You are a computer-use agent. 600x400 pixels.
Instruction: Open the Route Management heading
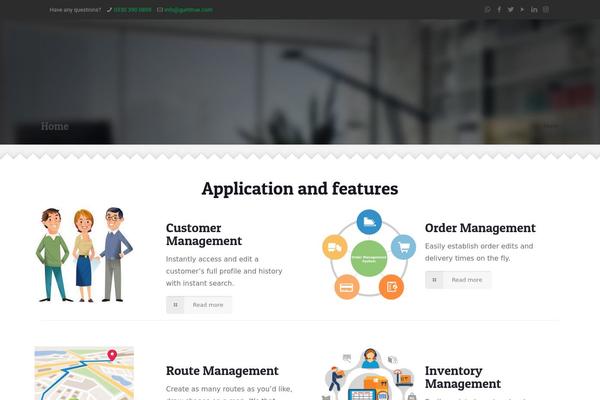tap(222, 371)
